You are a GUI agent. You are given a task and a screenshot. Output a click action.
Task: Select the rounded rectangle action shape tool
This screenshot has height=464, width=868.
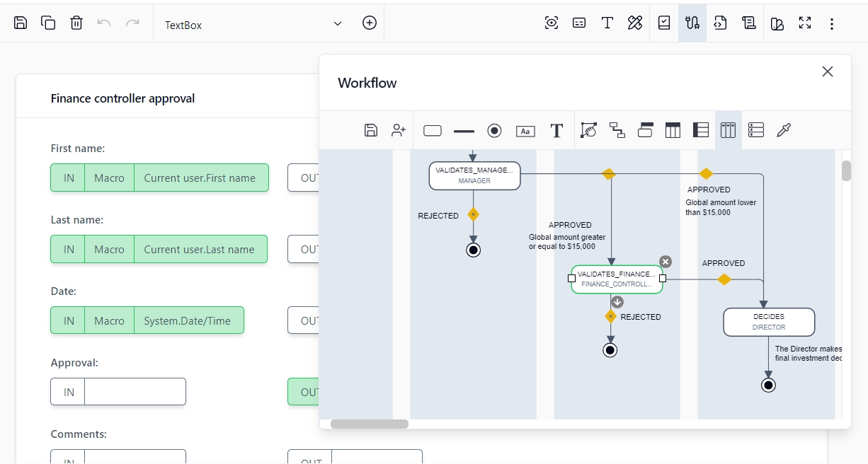tap(432, 131)
